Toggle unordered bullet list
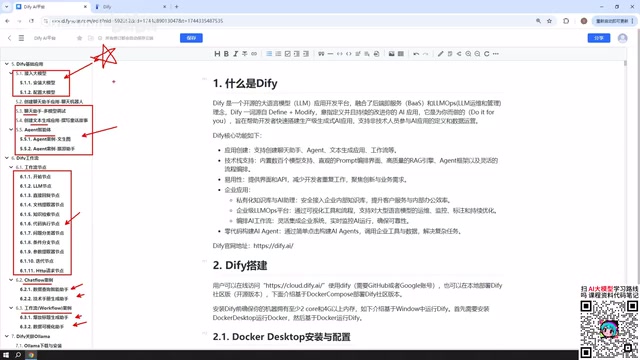The width and height of the screenshot is (640, 360). click(269, 54)
